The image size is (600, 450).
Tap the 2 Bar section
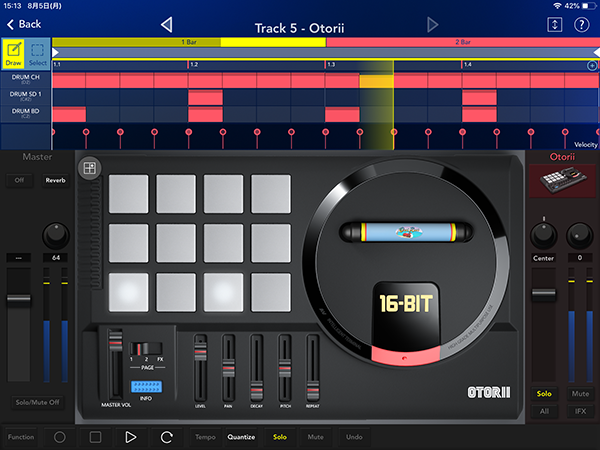click(463, 42)
